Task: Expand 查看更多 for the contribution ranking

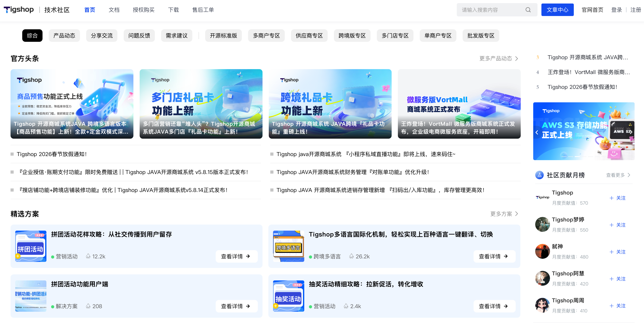Action: click(618, 175)
